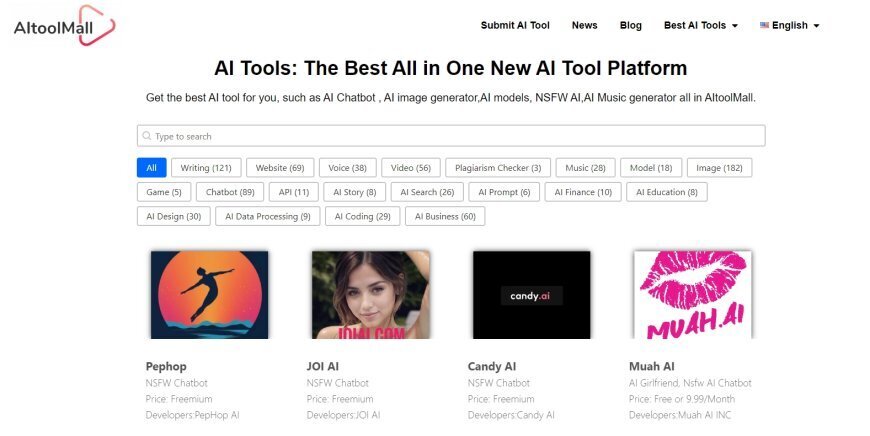The image size is (870, 436).
Task: Open the Blog page link
Action: pyautogui.click(x=631, y=25)
